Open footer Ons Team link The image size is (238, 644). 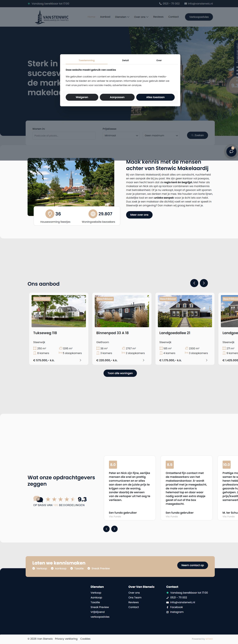coord(135,597)
